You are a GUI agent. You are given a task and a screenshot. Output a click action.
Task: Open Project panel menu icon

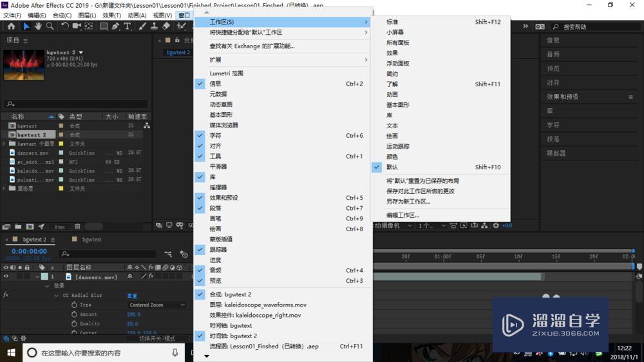tap(26, 41)
